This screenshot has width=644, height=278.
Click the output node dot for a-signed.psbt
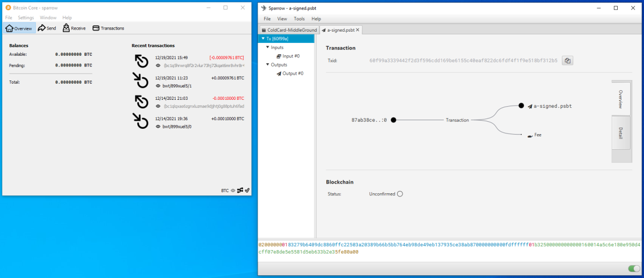coord(521,106)
